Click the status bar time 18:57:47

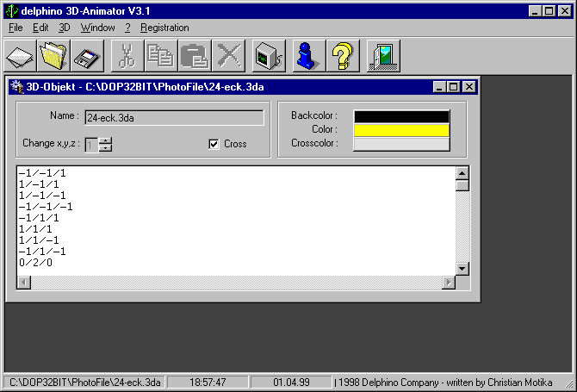208,383
